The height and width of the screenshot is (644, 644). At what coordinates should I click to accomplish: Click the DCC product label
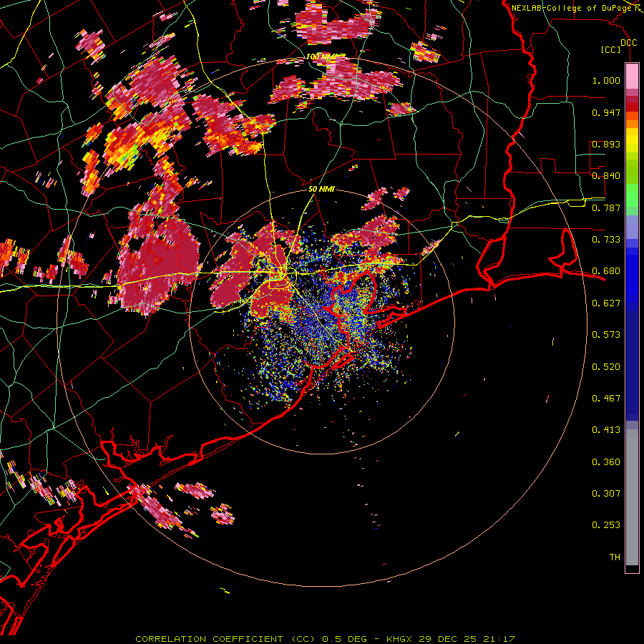click(x=628, y=43)
